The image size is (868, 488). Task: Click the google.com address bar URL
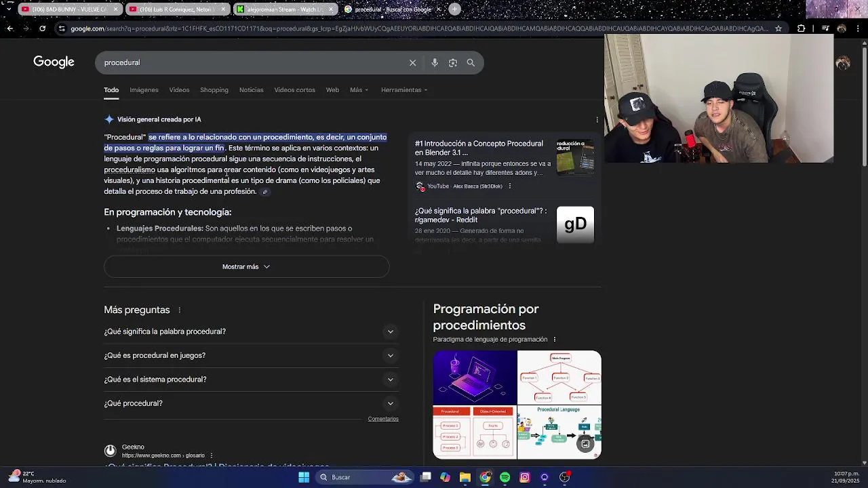419,28
